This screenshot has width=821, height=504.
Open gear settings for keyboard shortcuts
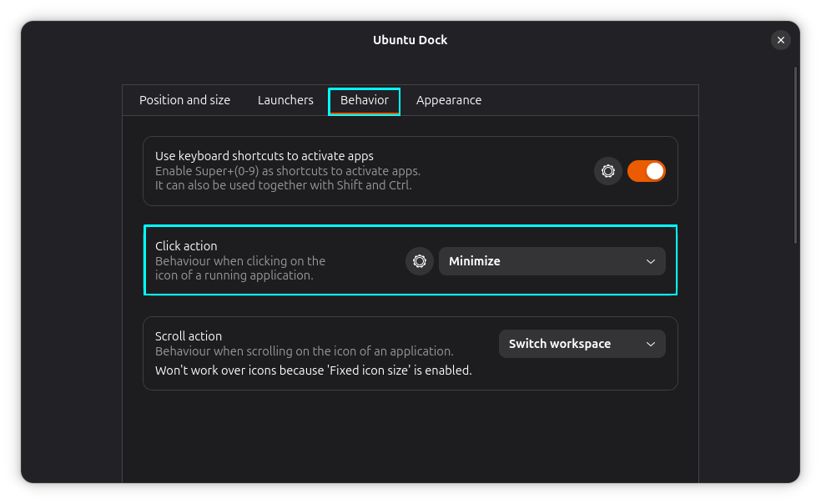point(608,171)
